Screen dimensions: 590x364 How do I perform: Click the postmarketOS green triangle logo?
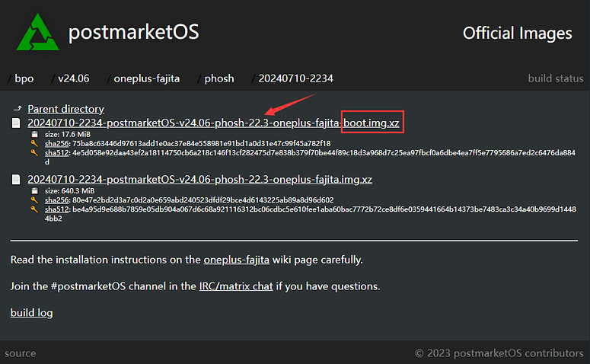tap(37, 32)
